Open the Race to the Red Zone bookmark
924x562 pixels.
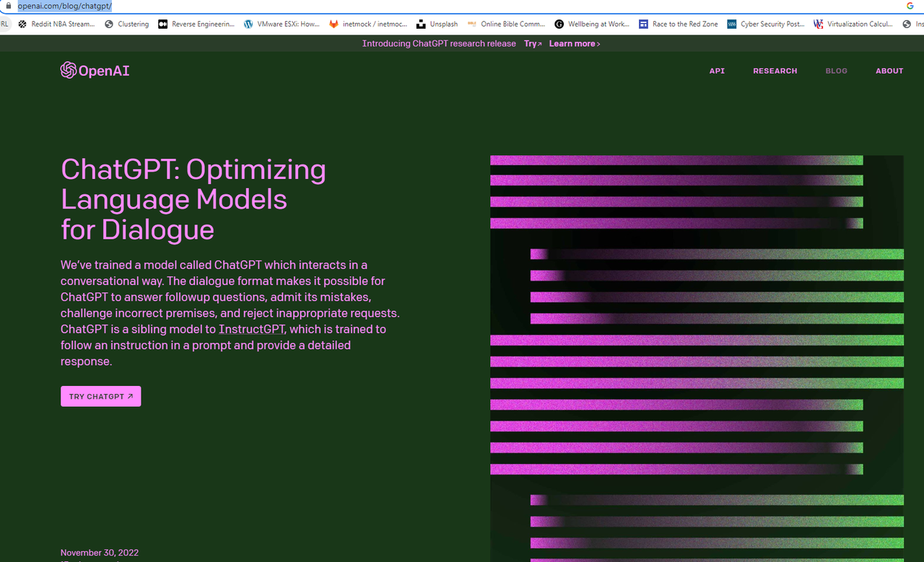(678, 24)
